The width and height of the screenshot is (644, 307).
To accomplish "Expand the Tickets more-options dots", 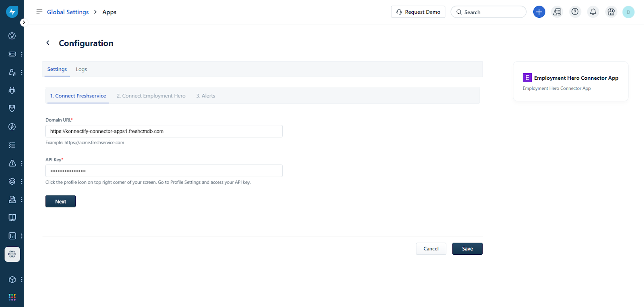I will (22, 54).
